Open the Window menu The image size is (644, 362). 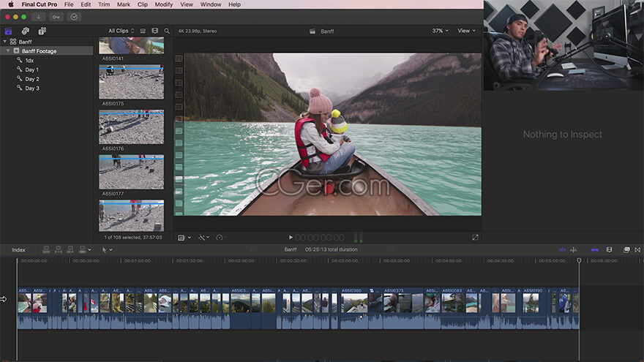pyautogui.click(x=211, y=4)
